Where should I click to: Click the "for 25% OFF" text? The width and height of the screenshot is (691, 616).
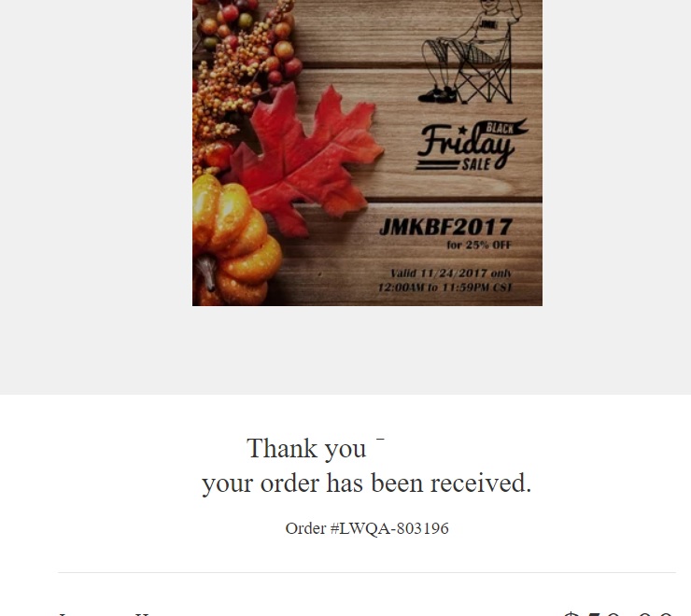coord(479,245)
